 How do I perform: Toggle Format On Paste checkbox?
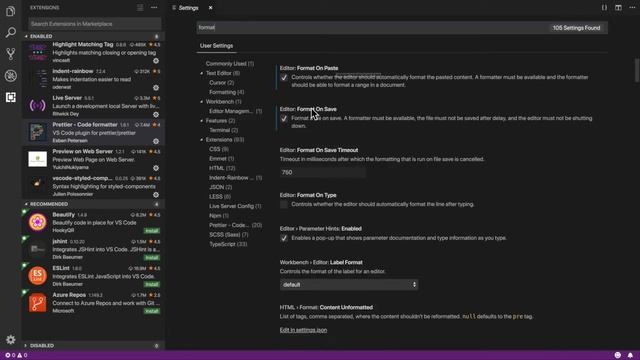coord(284,78)
